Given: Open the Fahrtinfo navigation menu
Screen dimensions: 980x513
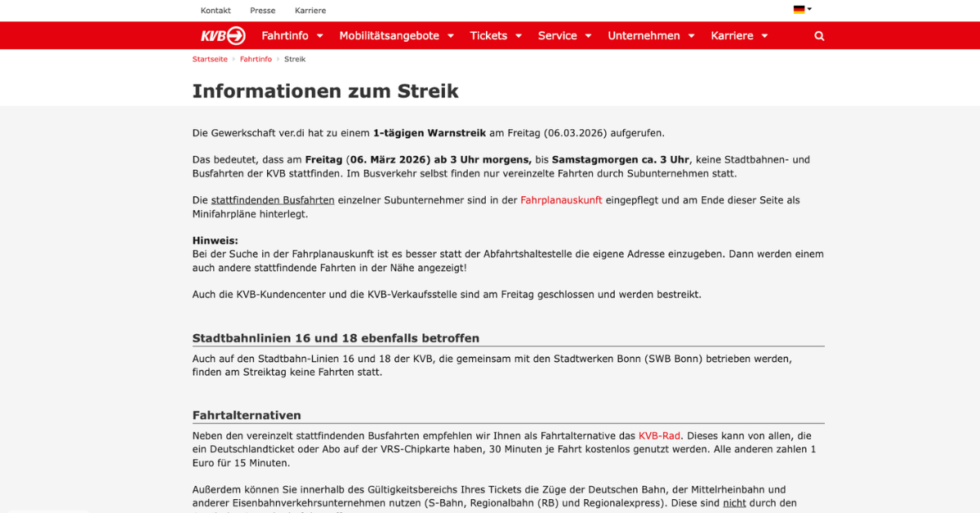Looking at the screenshot, I should click(285, 36).
